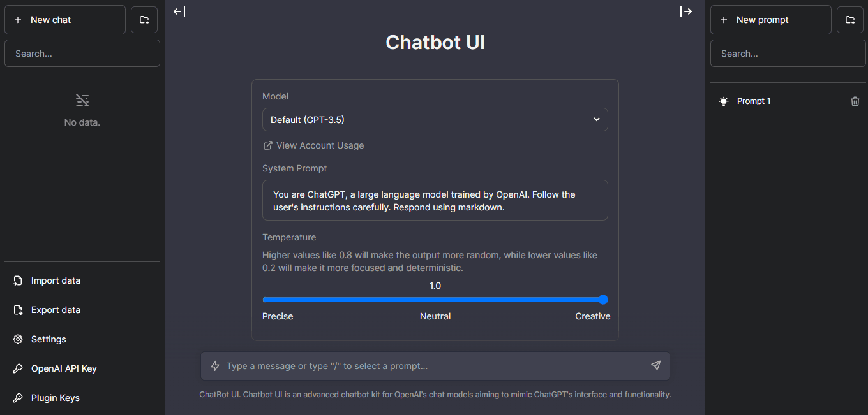Click the send message paper plane icon

click(x=655, y=365)
